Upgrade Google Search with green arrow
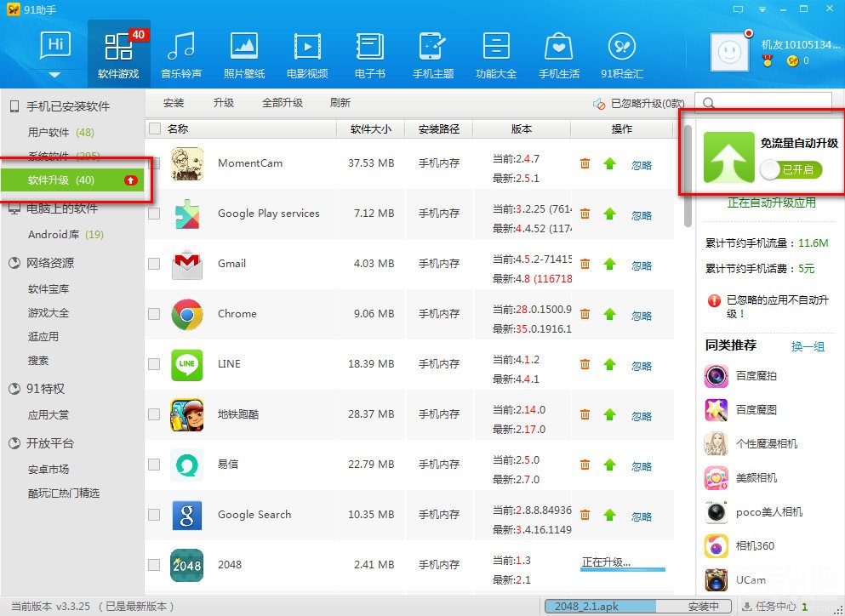 coord(609,515)
